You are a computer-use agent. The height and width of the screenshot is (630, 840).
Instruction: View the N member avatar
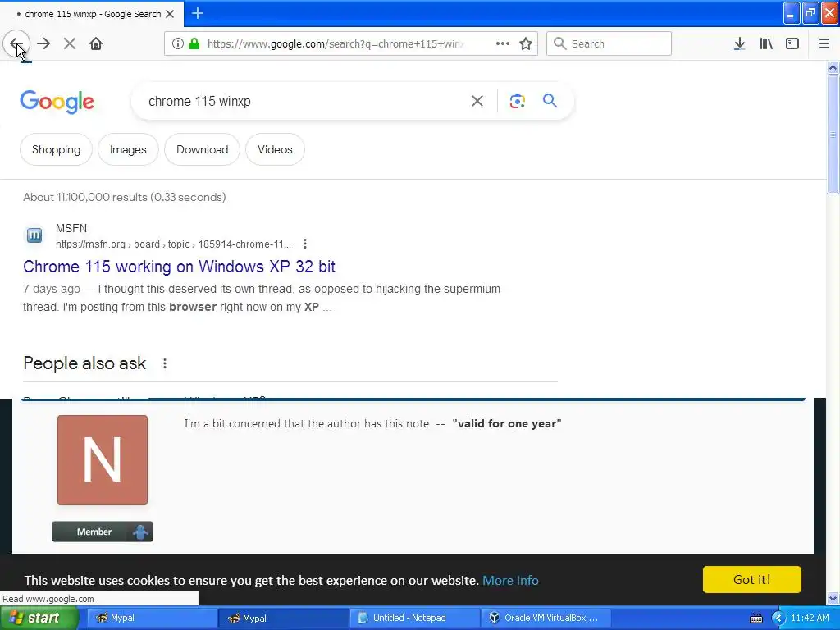click(103, 460)
